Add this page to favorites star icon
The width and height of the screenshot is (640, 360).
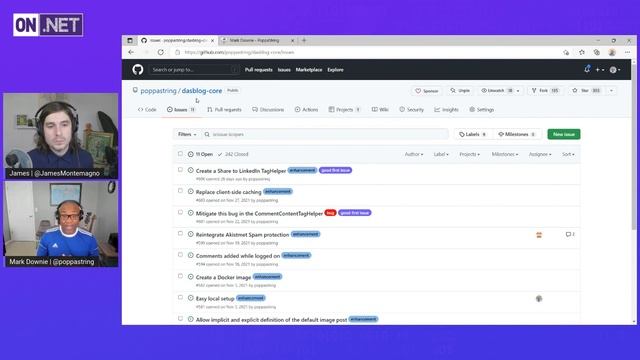[582, 52]
